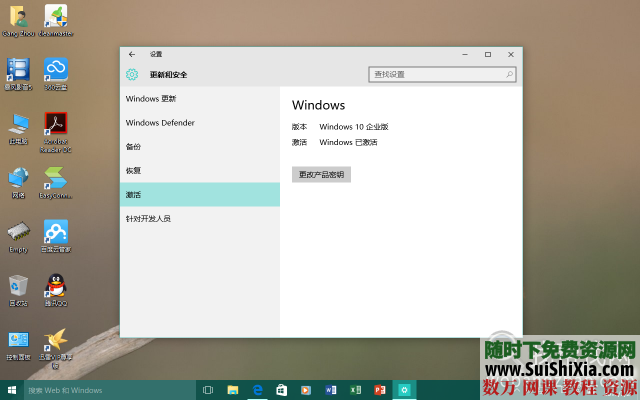The height and width of the screenshot is (400, 640).
Task: Click the Windows heading in the right pane
Action: pos(318,105)
